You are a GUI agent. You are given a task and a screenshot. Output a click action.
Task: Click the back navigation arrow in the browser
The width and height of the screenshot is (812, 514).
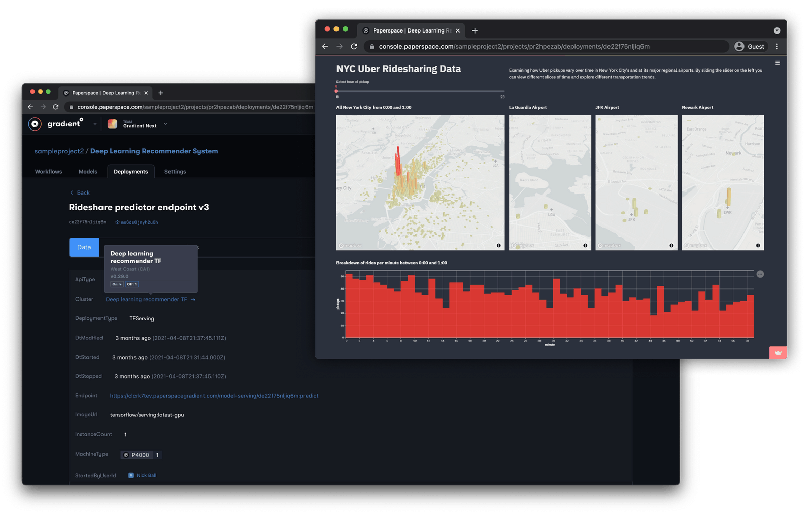(x=325, y=46)
